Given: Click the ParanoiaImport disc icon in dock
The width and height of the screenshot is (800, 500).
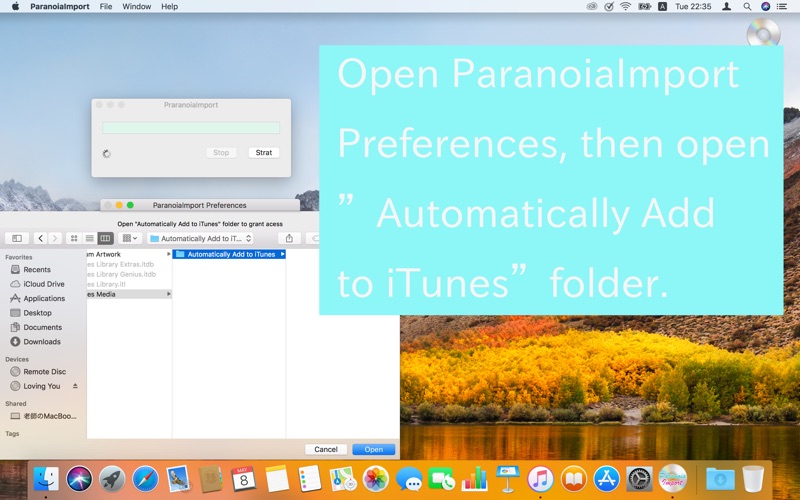Looking at the screenshot, I should (672, 479).
